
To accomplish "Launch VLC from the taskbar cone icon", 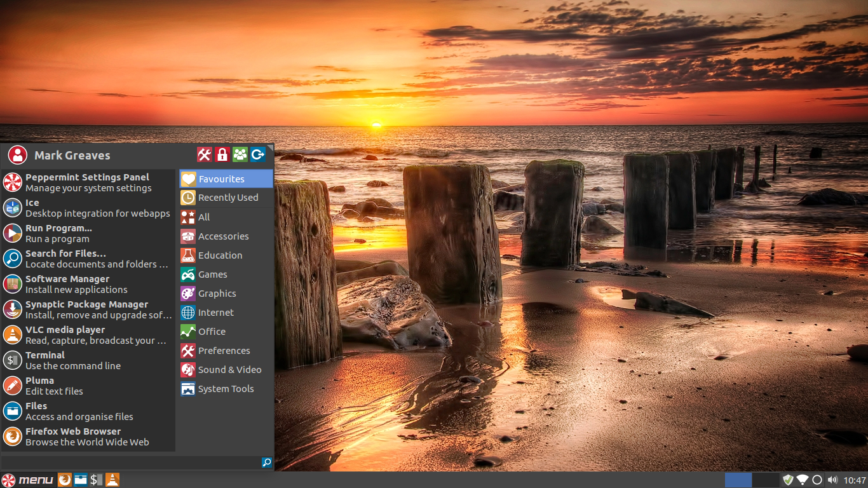I will [112, 480].
